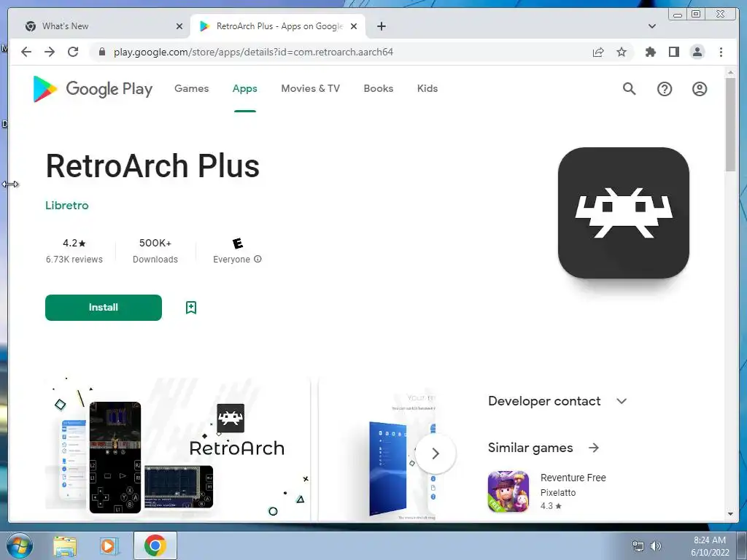
Task: Open Google Play help icon
Action: [664, 88]
